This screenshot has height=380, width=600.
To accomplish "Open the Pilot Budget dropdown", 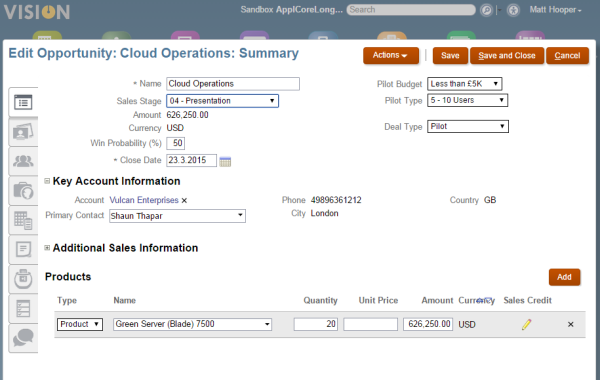I will click(465, 84).
